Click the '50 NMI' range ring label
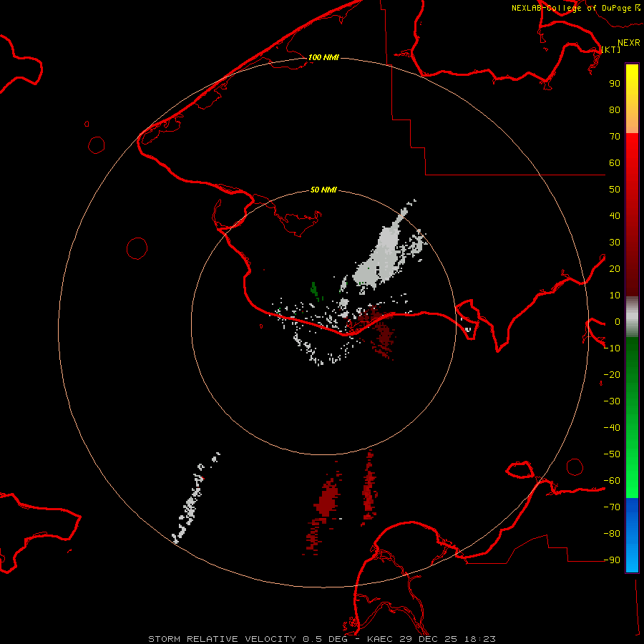644x644 pixels. pyautogui.click(x=323, y=190)
